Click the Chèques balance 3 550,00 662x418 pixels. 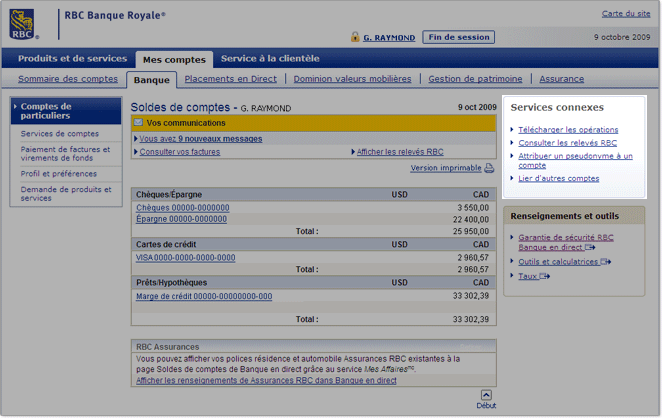point(473,208)
